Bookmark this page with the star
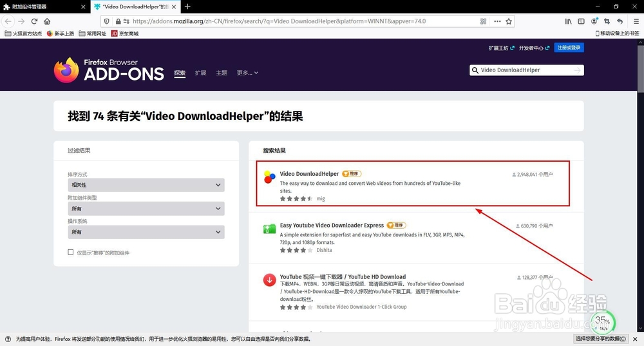Image resolution: width=644 pixels, height=346 pixels. [x=509, y=21]
